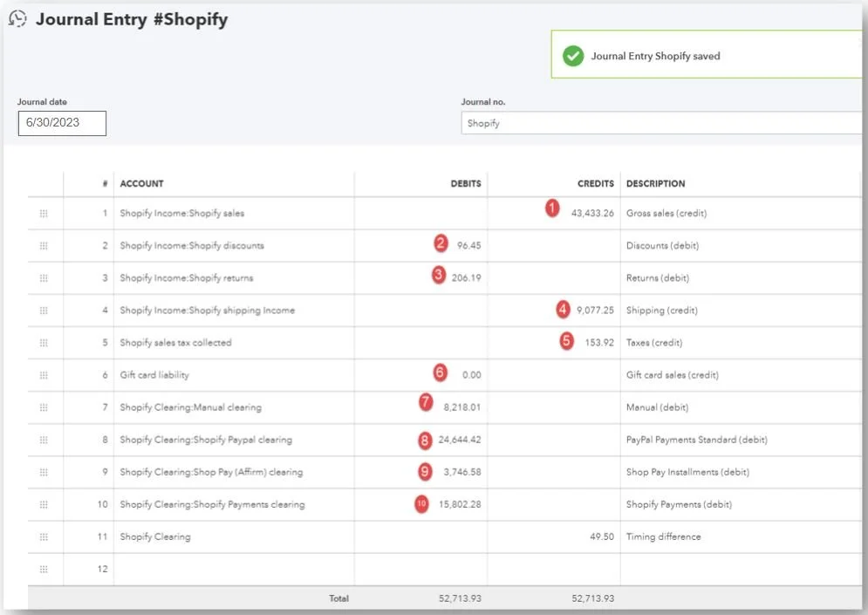Click the Gross sales (credit) description
Viewport: 868px width, 615px height.
point(666,213)
